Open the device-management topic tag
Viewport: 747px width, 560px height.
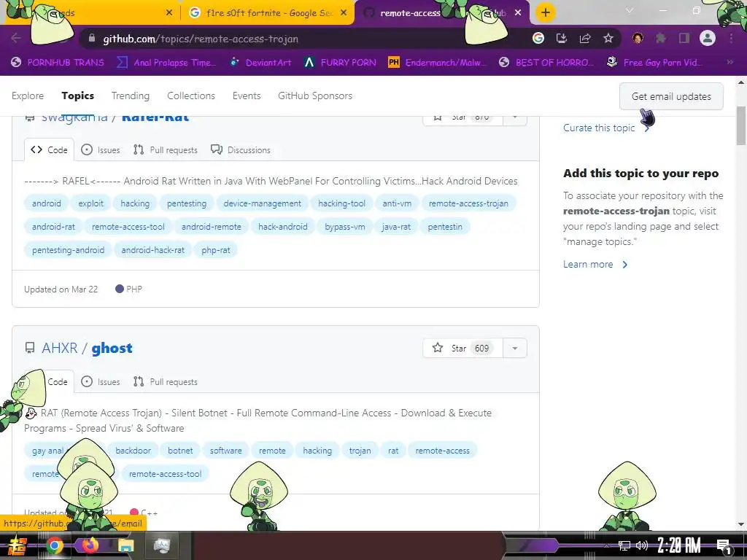262,203
